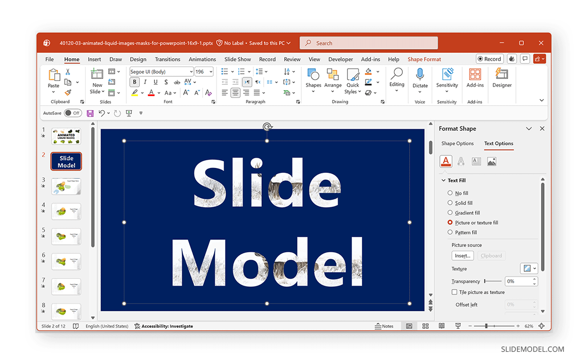Image resolution: width=588 pixels, height=364 pixels.
Task: Apply text Shadow effect
Action: 166,82
